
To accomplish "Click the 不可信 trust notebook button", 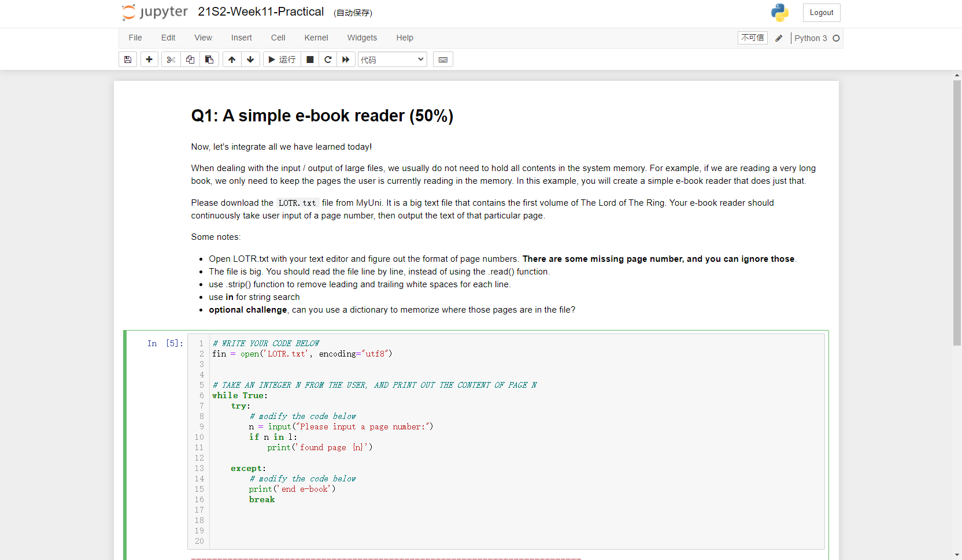I will pos(752,37).
